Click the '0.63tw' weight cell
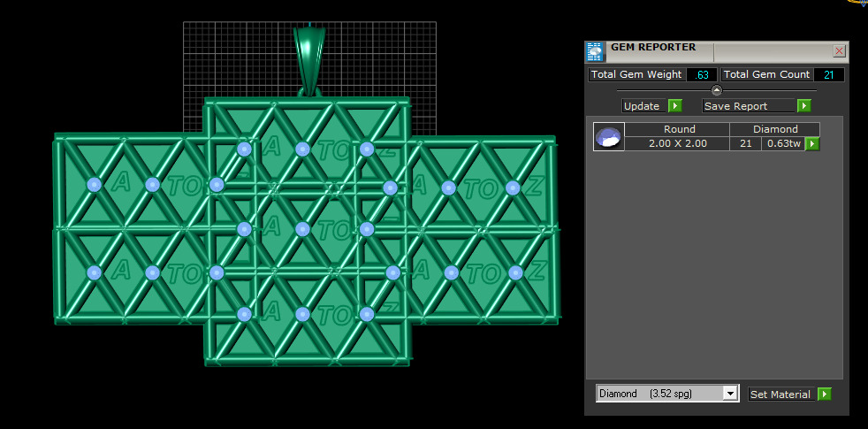 pyautogui.click(x=782, y=143)
